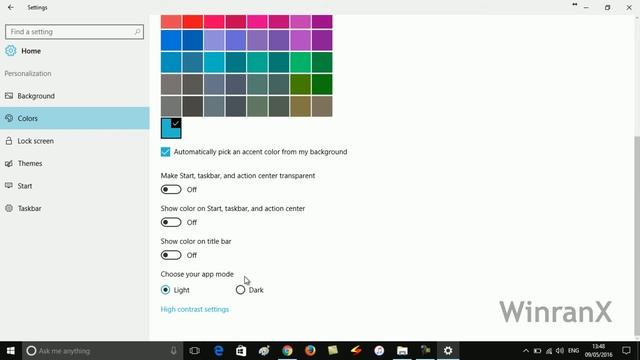
Task: Click the magnifier icon in Find a setting
Action: tap(137, 31)
